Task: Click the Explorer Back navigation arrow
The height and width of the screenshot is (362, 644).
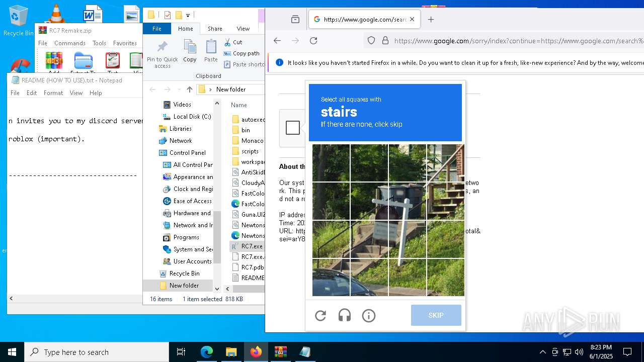Action: point(152,89)
